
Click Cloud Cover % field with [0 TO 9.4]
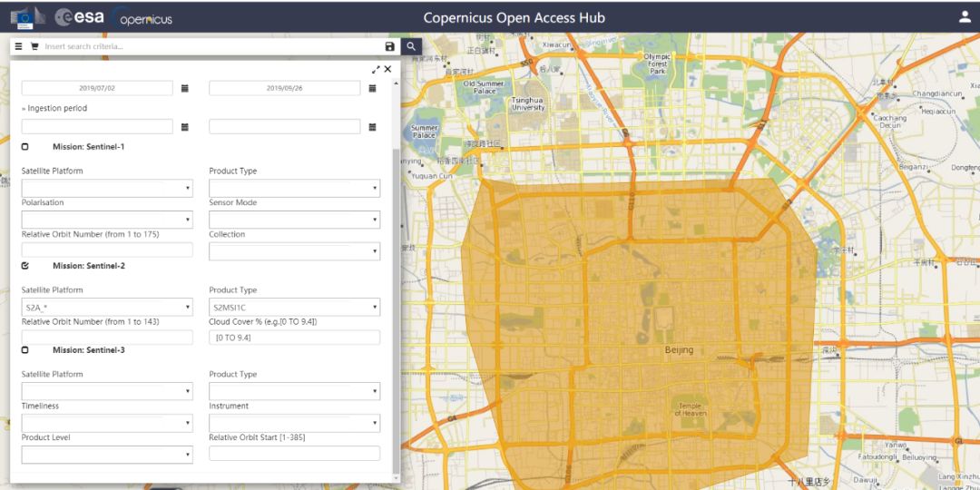tap(294, 338)
